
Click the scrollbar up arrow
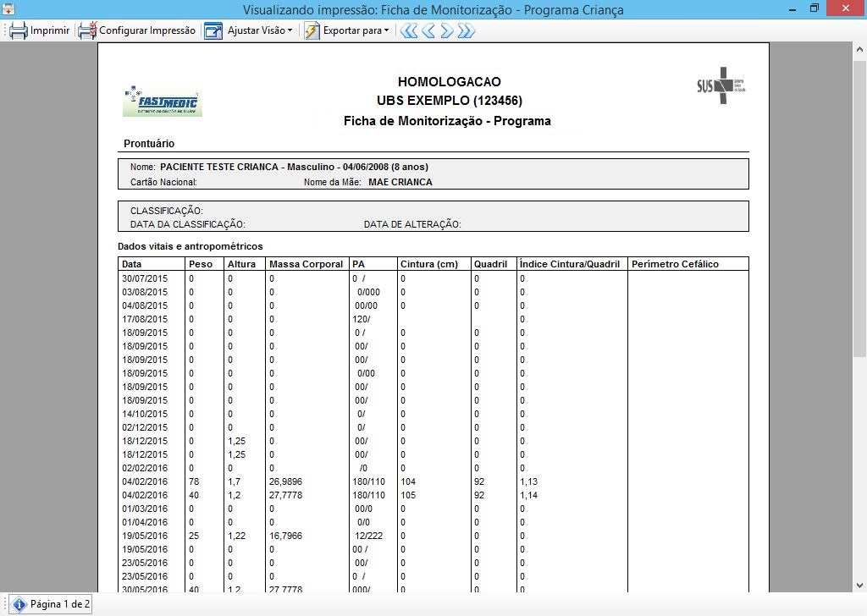pos(859,49)
